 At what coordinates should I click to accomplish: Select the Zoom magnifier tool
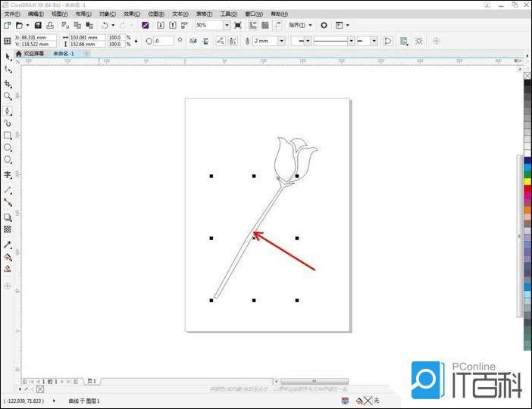point(8,96)
